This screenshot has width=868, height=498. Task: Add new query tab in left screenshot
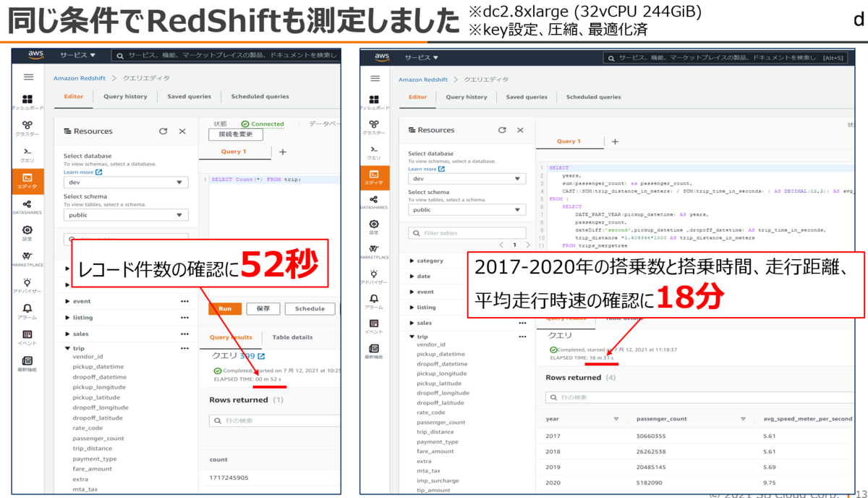click(283, 152)
